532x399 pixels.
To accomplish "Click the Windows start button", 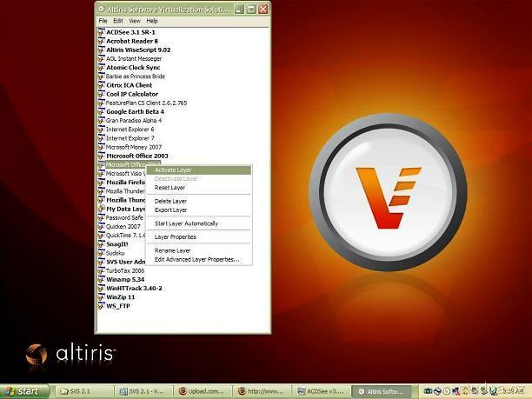I will 24,391.
